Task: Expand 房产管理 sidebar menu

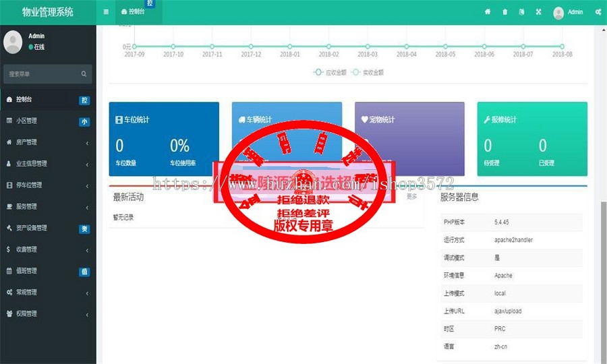Action: 48,142
